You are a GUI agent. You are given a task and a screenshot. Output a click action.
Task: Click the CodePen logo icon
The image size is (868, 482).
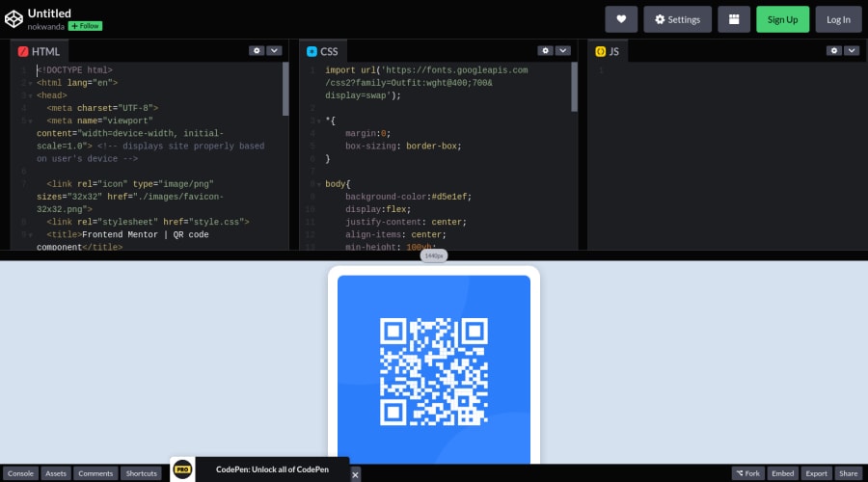click(x=14, y=19)
